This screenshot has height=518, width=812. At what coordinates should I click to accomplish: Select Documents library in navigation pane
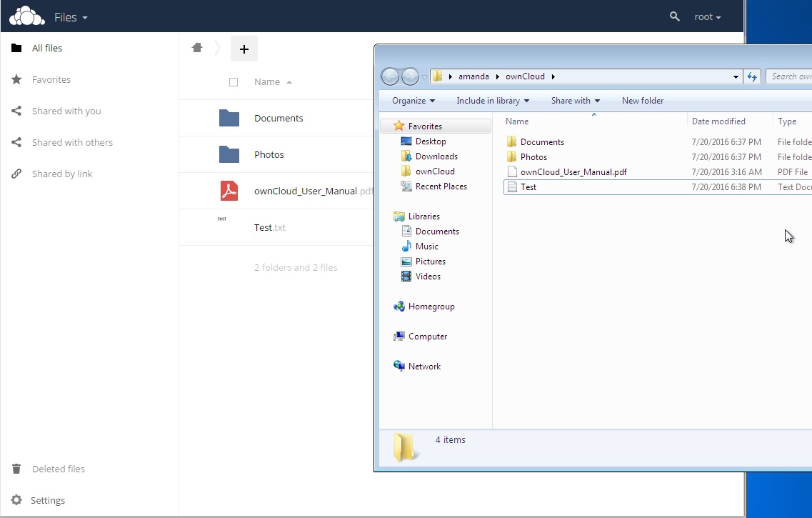tap(437, 231)
